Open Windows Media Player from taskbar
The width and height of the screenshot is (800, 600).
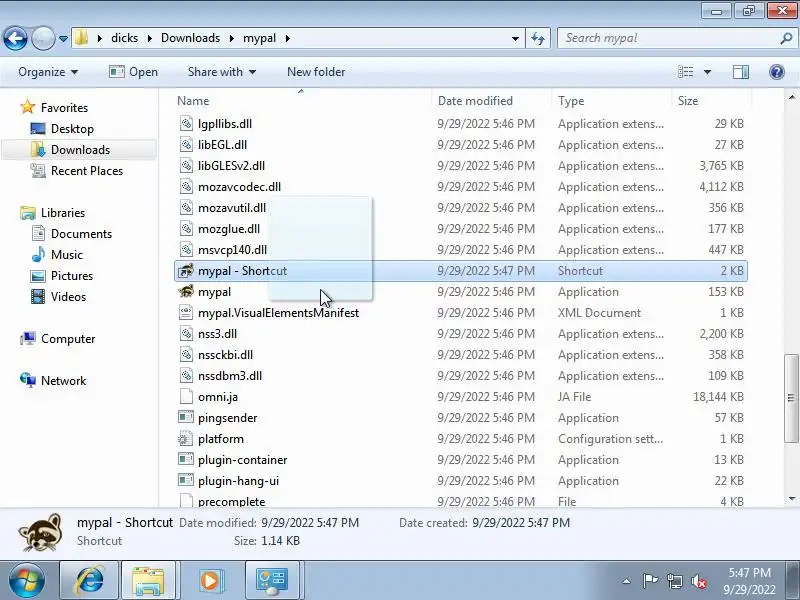tap(210, 580)
